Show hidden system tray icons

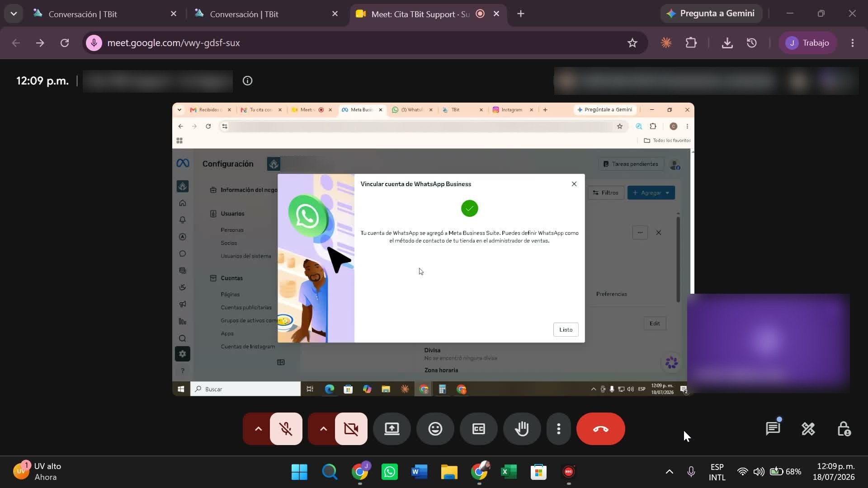(670, 472)
